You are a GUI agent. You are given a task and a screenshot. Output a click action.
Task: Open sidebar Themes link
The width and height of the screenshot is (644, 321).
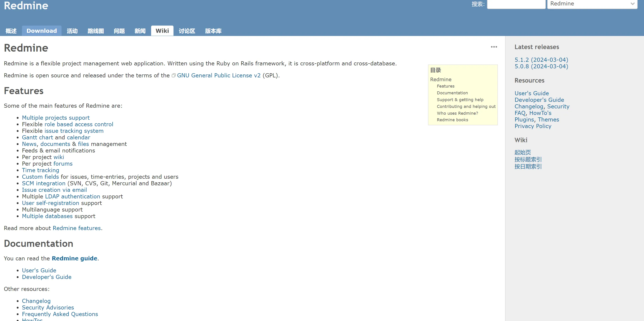pos(549,119)
